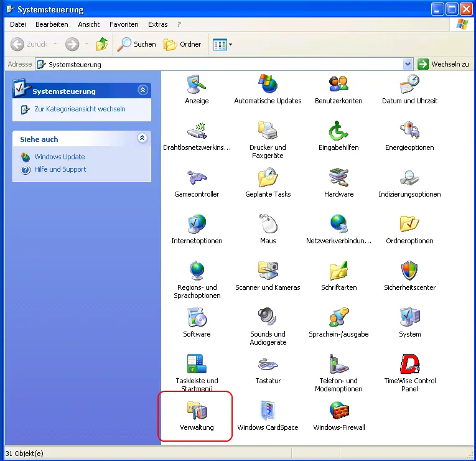Screen dimensions: 476x461
Task: Open the Gamecontroller icon
Action: [197, 177]
